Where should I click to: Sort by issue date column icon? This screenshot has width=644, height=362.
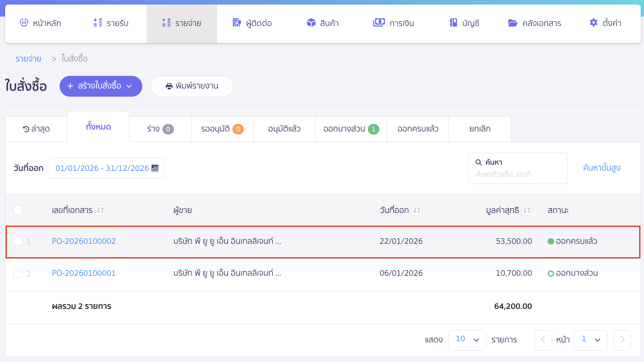pos(417,210)
